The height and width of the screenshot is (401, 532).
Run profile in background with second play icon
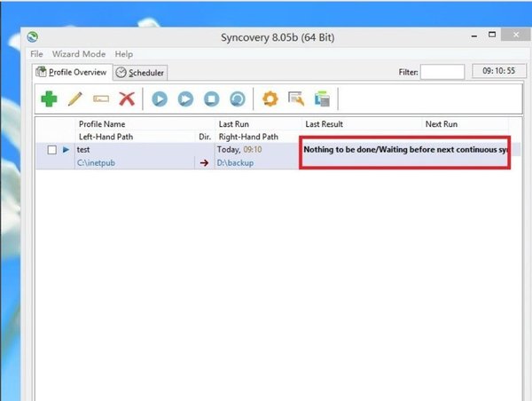point(185,98)
